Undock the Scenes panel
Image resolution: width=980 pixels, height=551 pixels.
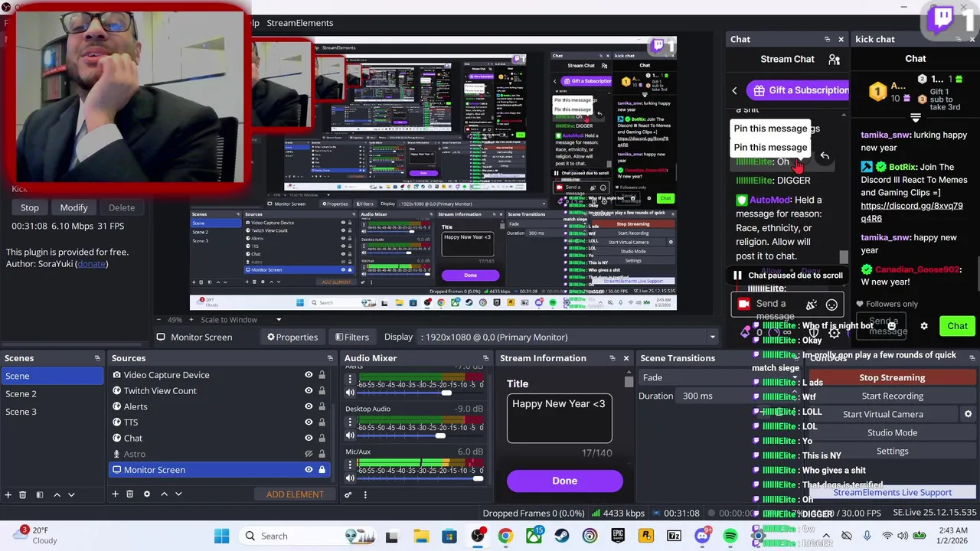[x=97, y=358]
